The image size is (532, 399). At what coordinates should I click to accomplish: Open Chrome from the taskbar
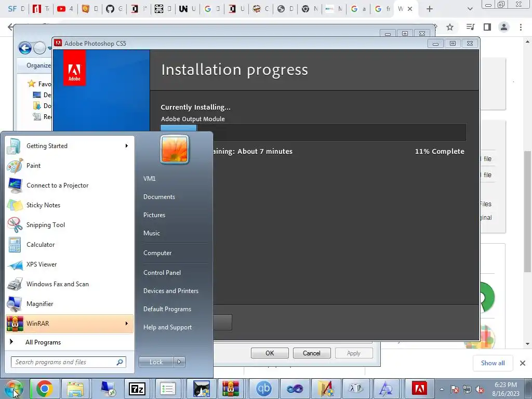point(45,389)
